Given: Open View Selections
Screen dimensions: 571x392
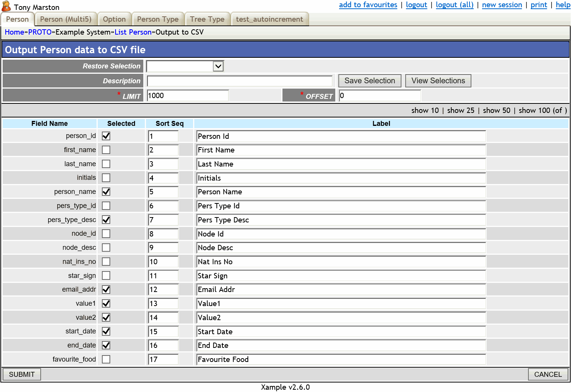Looking at the screenshot, I should (438, 81).
